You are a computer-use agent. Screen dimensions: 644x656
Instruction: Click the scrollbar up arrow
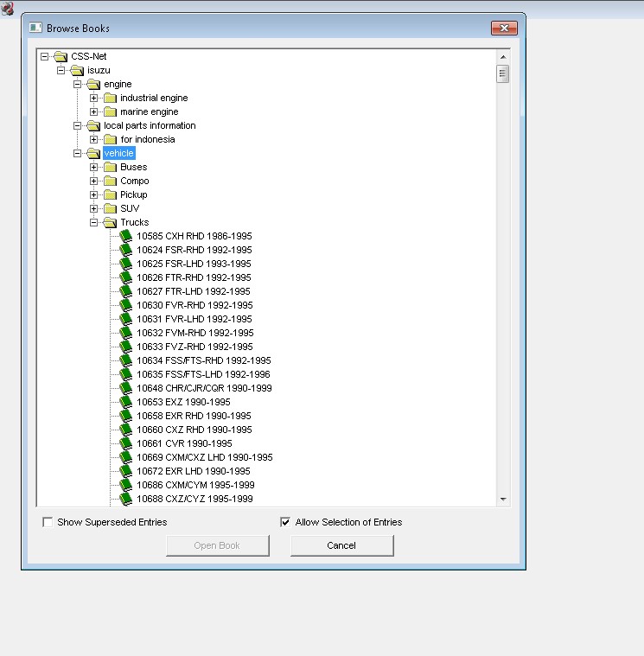503,57
